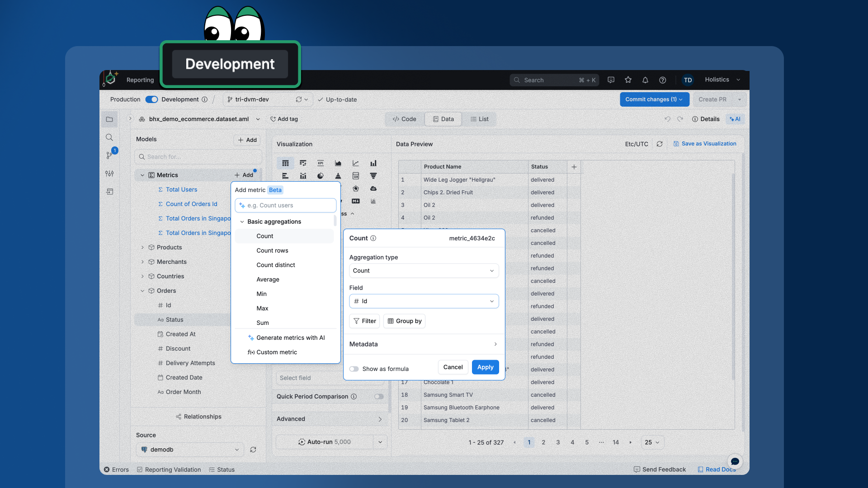The width and height of the screenshot is (868, 488).
Task: Choose the pie chart visualization
Action: [321, 176]
